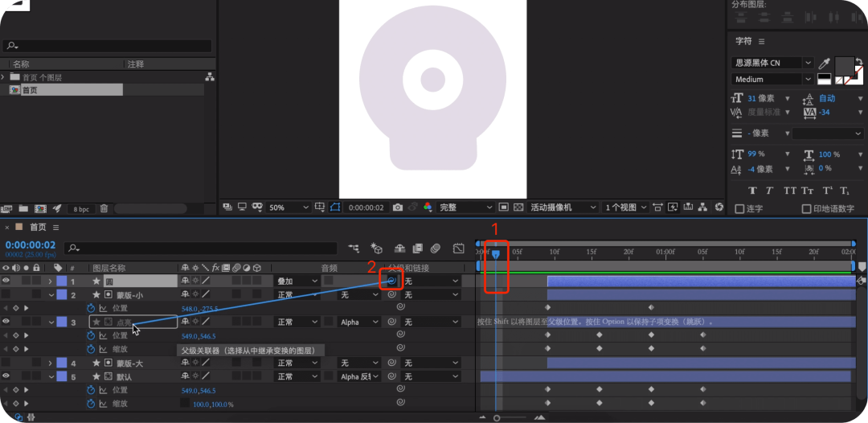This screenshot has height=423, width=868.
Task: Take a snapshot with the camera icon
Action: [x=398, y=207]
